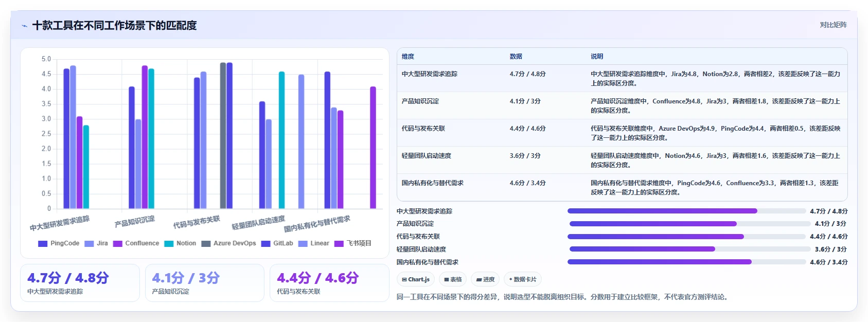Click the 轻量团队启动速度 x-axis label in chart
Image resolution: width=868 pixels, height=322 pixels.
[258, 223]
